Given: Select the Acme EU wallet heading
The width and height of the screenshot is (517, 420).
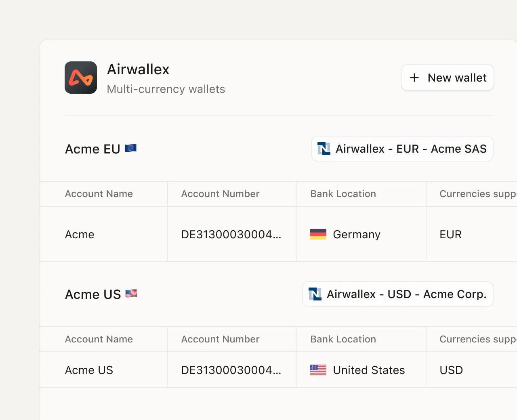Looking at the screenshot, I should pos(92,149).
